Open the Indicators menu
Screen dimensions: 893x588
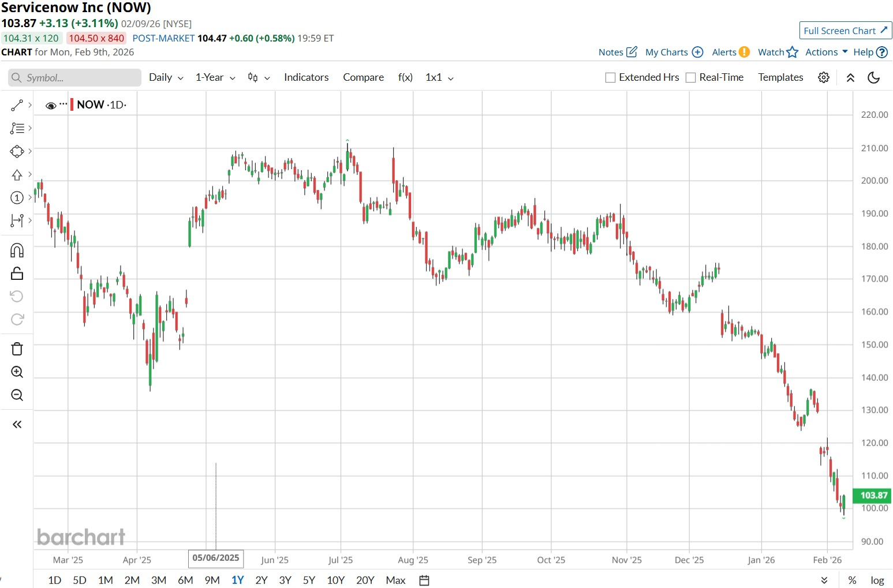(306, 77)
